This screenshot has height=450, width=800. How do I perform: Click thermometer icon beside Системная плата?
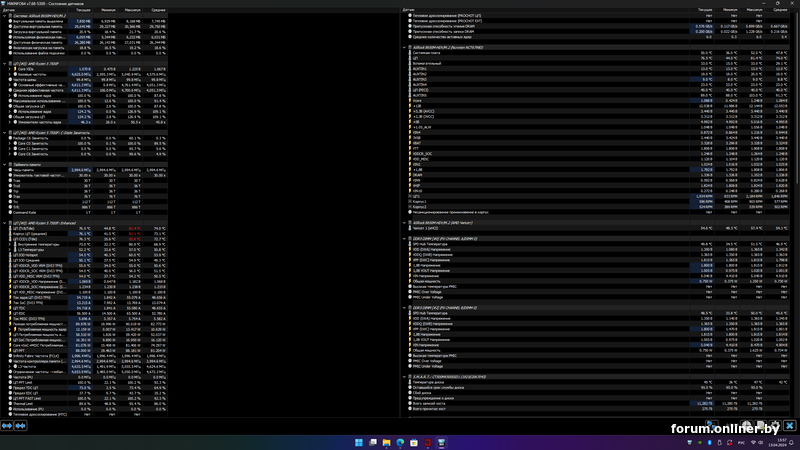[x=410, y=53]
